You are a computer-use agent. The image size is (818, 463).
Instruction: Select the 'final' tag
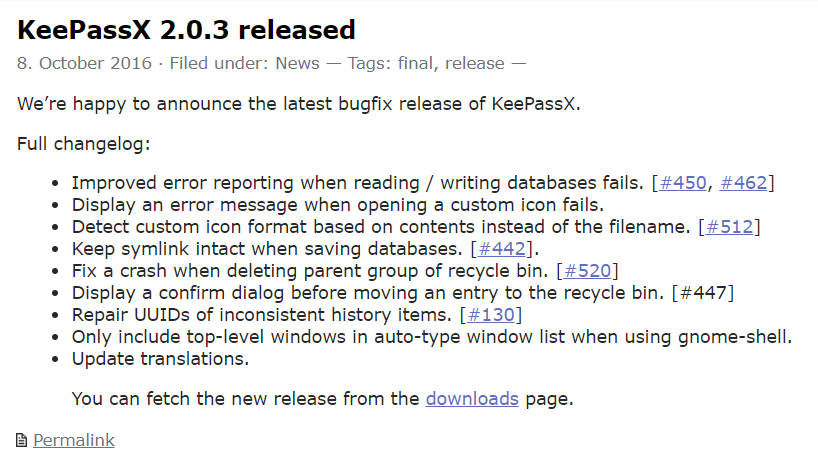click(415, 63)
